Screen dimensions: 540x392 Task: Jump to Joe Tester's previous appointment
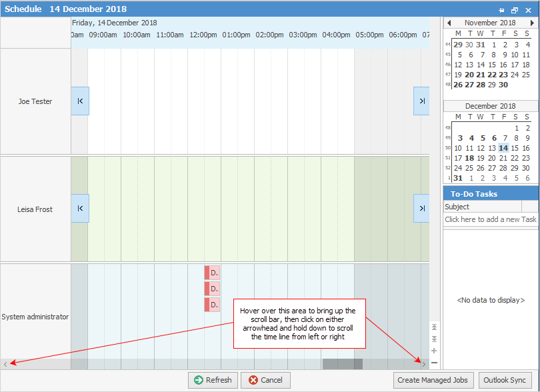pos(79,101)
